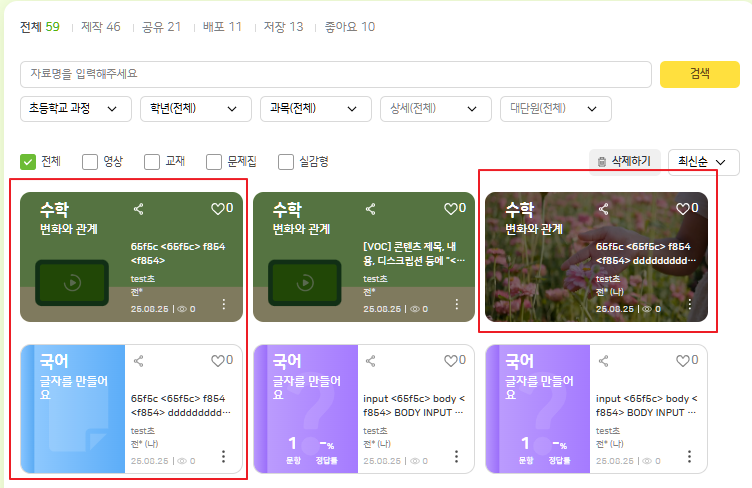Expand the 초등학교 과정 dropdown
The width and height of the screenshot is (752, 488).
coord(75,109)
